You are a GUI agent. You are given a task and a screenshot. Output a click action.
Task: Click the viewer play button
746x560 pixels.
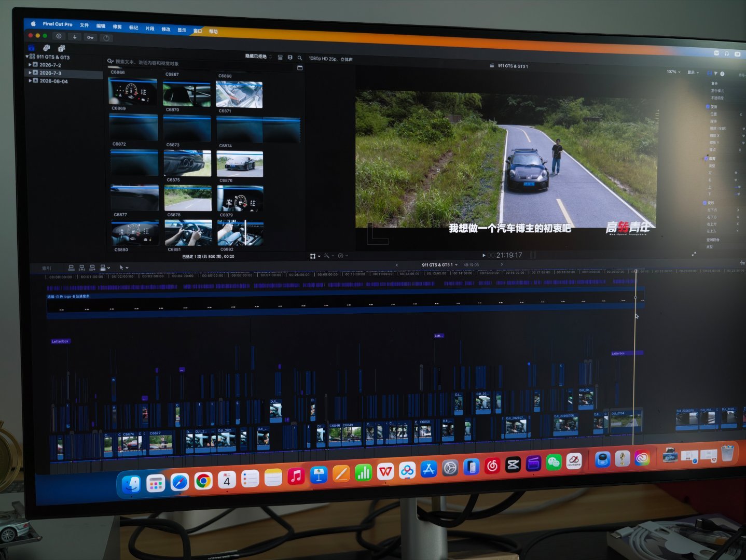[484, 255]
